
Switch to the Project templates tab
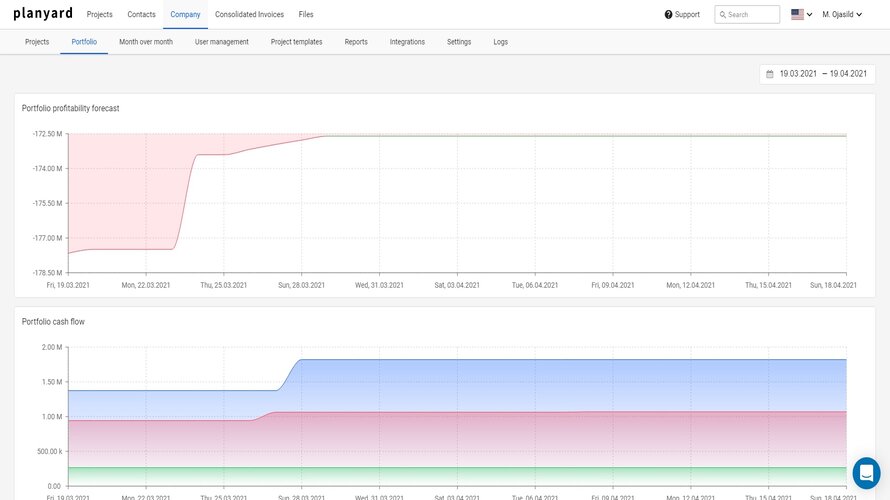[296, 42]
